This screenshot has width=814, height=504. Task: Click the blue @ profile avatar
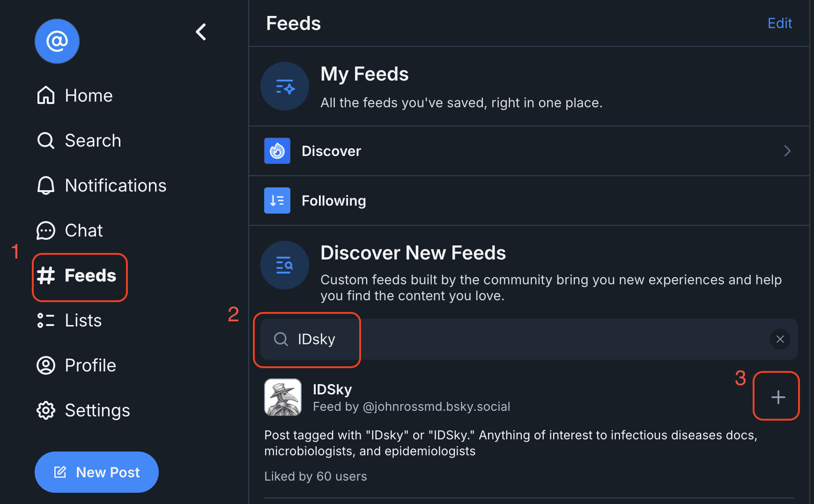click(x=57, y=41)
